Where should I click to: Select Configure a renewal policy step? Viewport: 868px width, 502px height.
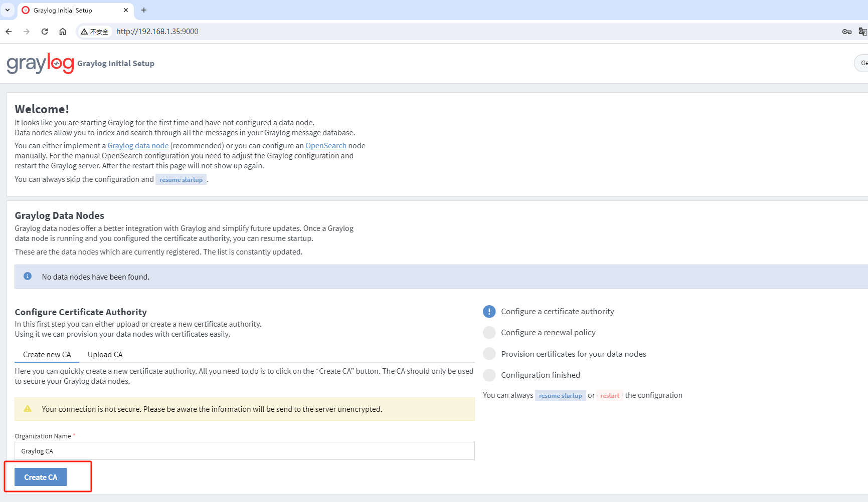pyautogui.click(x=548, y=333)
